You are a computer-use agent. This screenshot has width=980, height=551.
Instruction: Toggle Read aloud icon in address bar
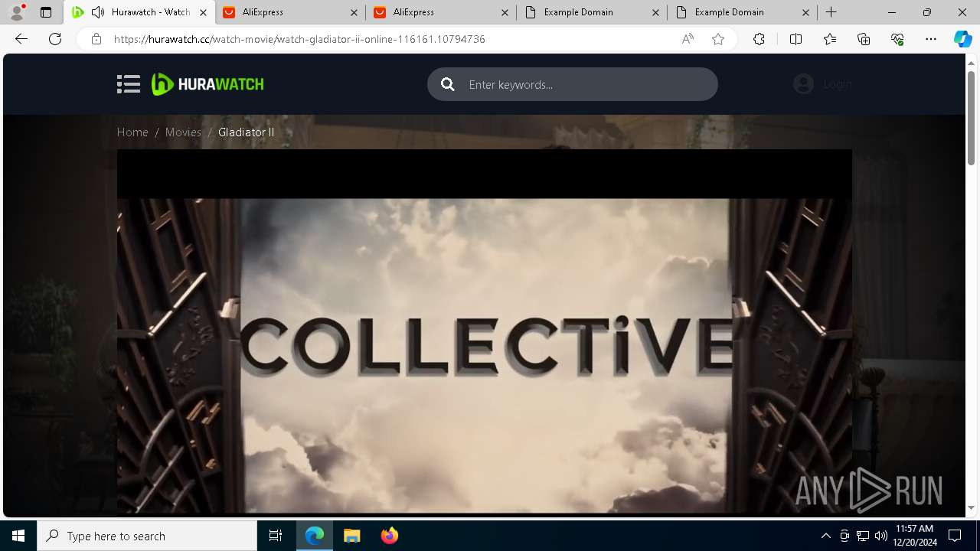[x=688, y=39]
